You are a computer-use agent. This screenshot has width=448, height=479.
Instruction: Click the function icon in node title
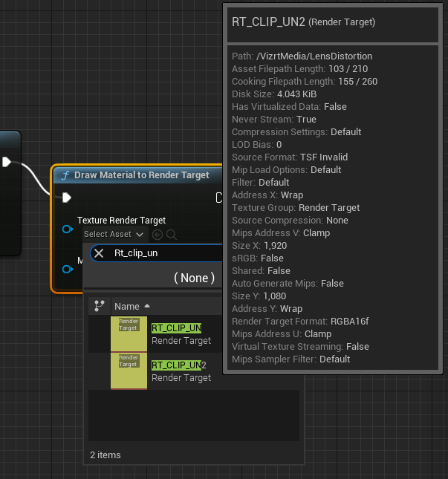point(65,175)
